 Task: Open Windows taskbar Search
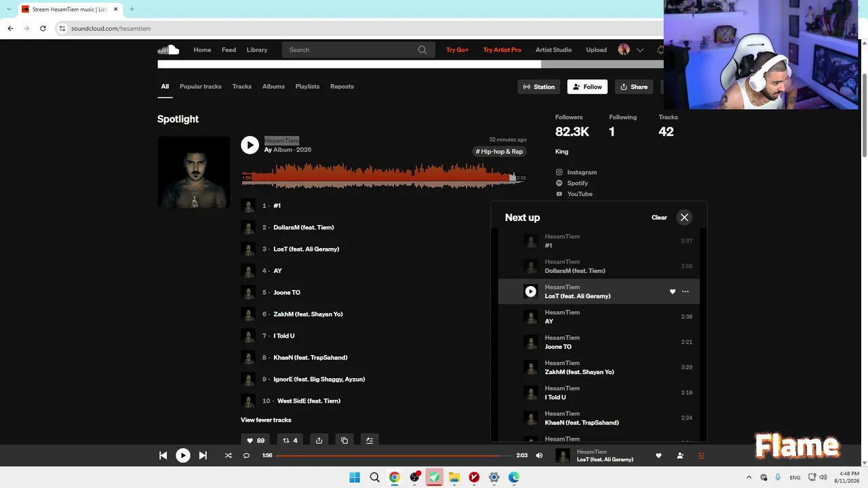[x=374, y=477]
